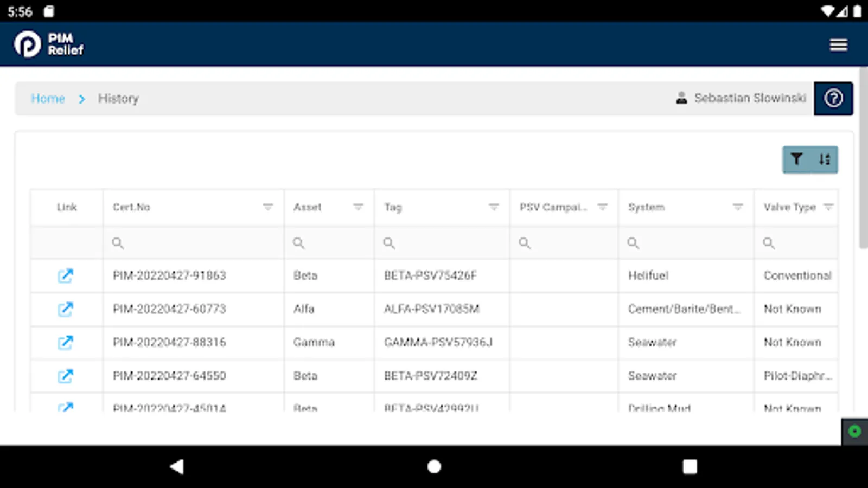Click the sort order icon

pyautogui.click(x=825, y=159)
